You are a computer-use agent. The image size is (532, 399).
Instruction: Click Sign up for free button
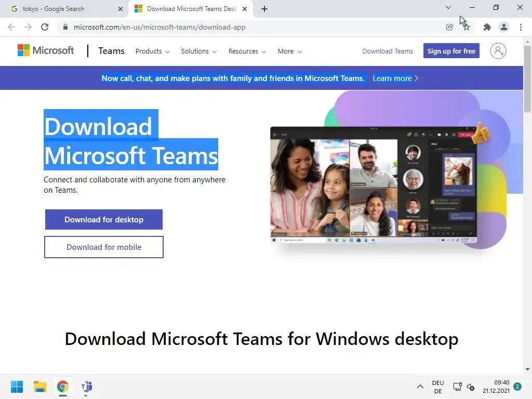coord(451,51)
